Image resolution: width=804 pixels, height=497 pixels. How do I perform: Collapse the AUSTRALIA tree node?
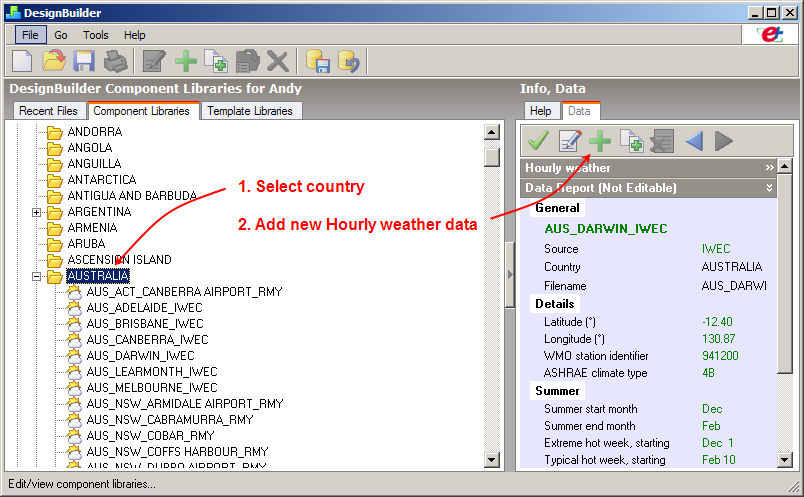click(37, 276)
